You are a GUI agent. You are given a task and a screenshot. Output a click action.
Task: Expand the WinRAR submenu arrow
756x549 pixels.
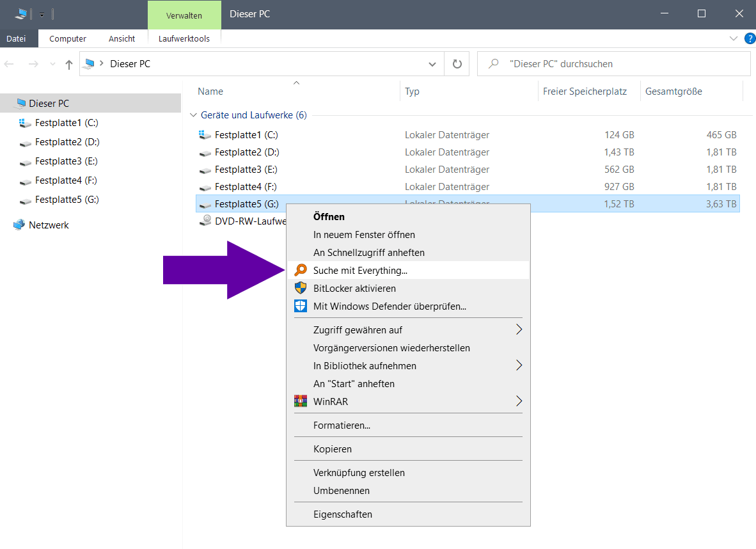[x=519, y=402]
